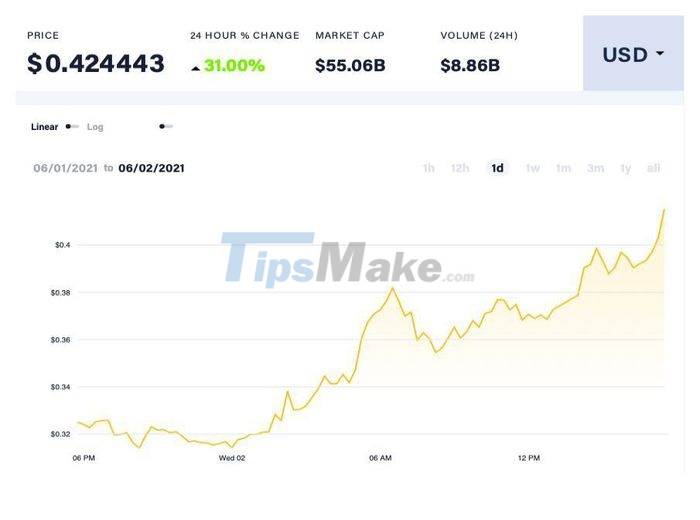
Task: Open the USD currency dropdown
Action: click(x=632, y=55)
